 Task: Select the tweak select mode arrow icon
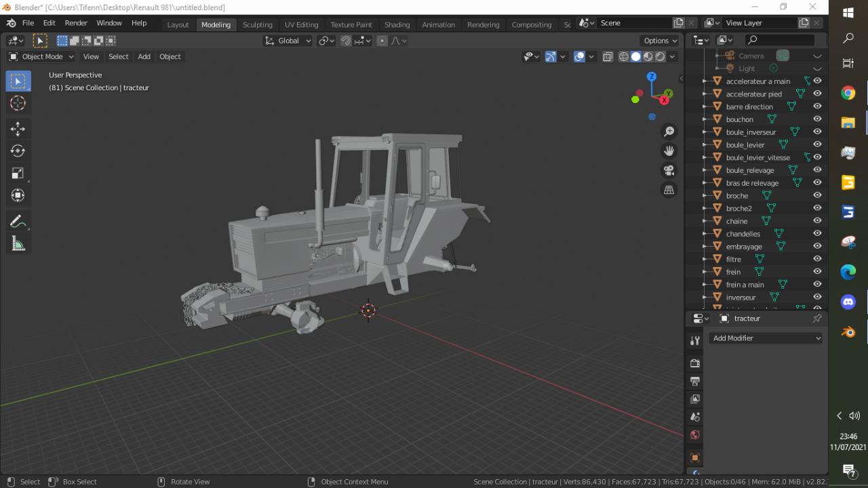(x=40, y=41)
